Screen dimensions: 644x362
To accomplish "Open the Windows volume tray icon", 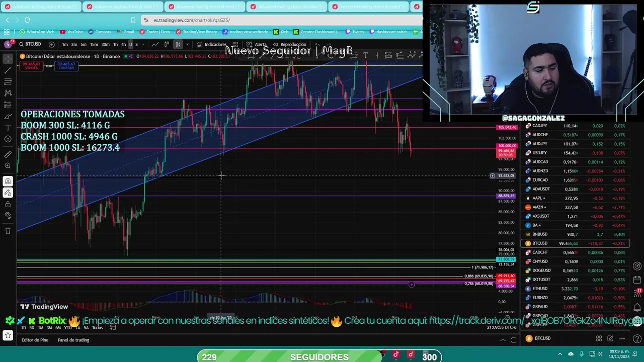I will tap(600, 354).
